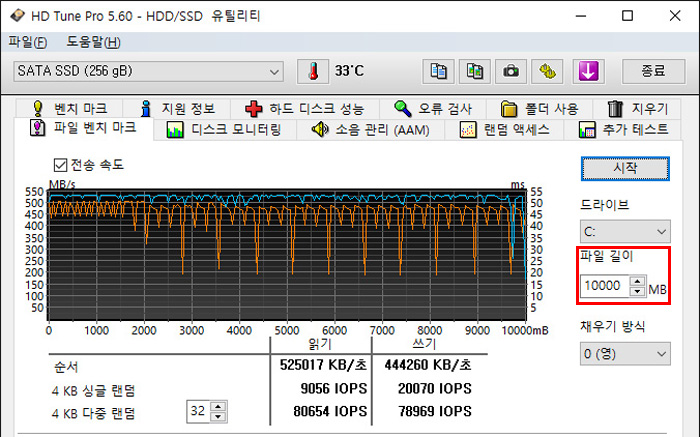Click the temperature thermometer icon
The image size is (700, 437).
313,71
